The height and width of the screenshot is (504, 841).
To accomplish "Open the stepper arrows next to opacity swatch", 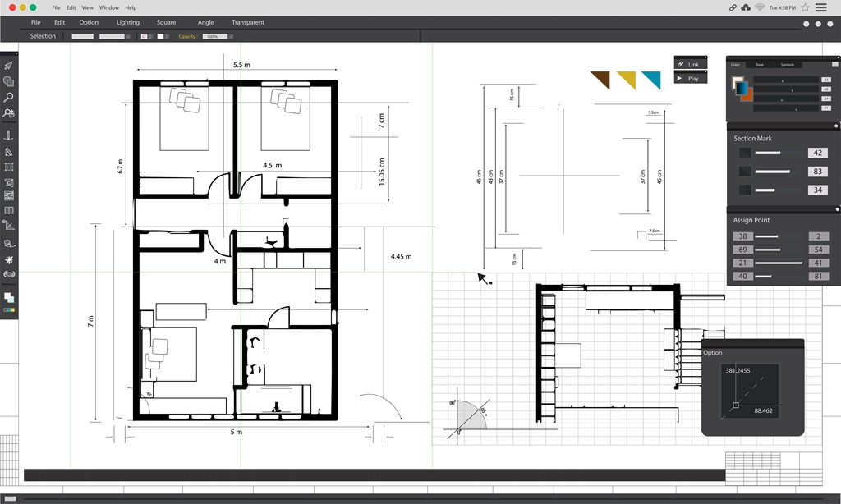I will [x=166, y=35].
